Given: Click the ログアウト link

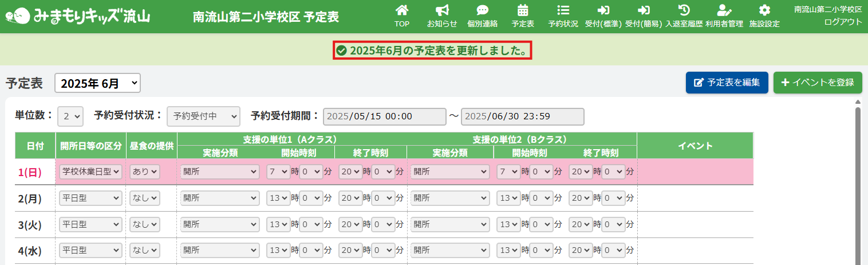Looking at the screenshot, I should (x=843, y=22).
